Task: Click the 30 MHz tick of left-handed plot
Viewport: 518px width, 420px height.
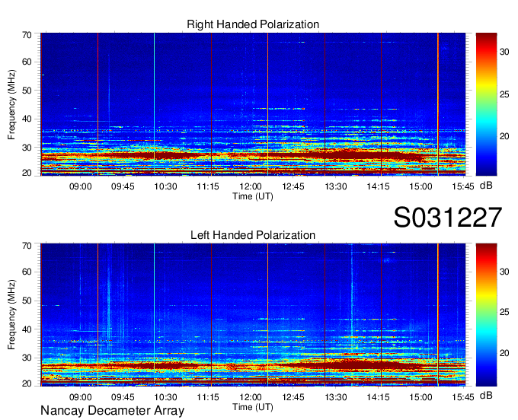Action: coord(27,358)
